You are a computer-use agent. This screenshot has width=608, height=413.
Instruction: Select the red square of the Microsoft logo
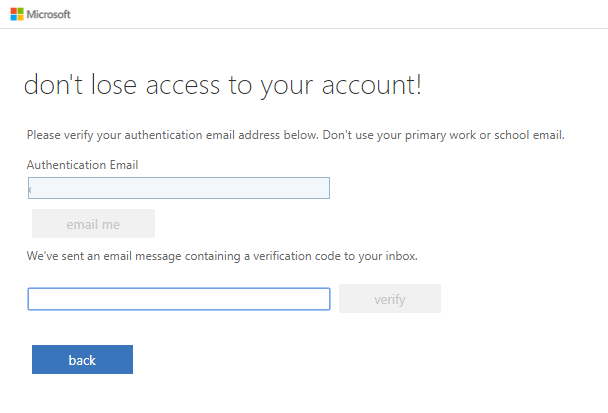click(x=14, y=12)
